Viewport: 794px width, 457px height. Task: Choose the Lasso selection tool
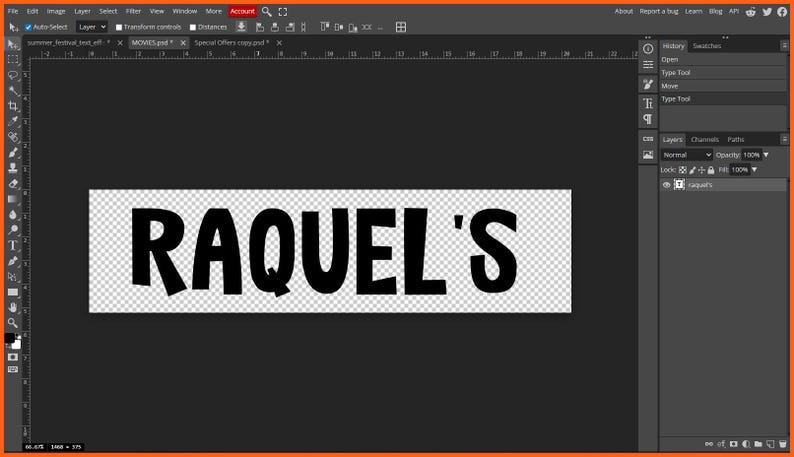click(13, 75)
